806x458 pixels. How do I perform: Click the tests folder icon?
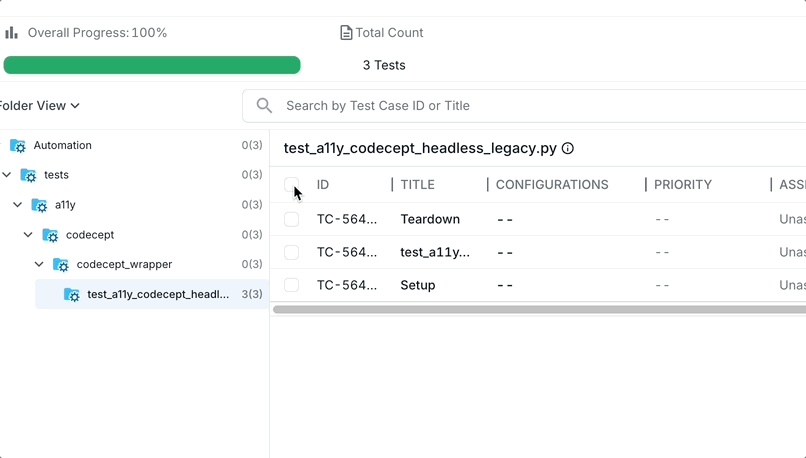tap(29, 175)
